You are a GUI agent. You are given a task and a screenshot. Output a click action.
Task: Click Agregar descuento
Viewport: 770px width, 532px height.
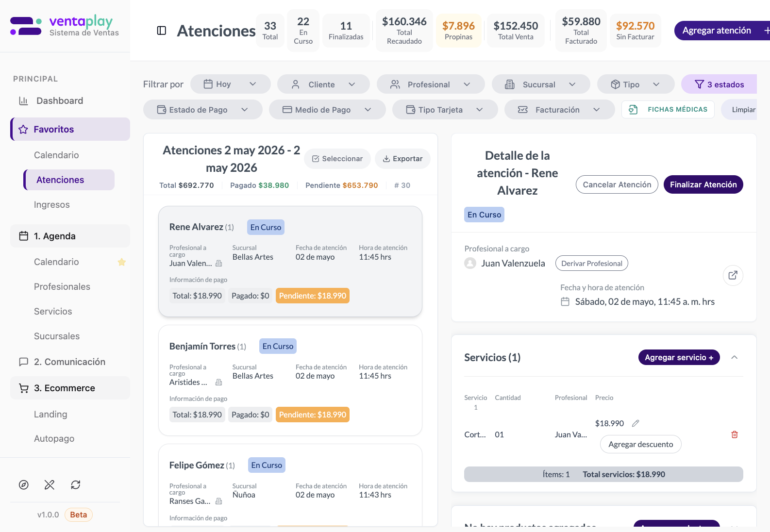coord(641,444)
